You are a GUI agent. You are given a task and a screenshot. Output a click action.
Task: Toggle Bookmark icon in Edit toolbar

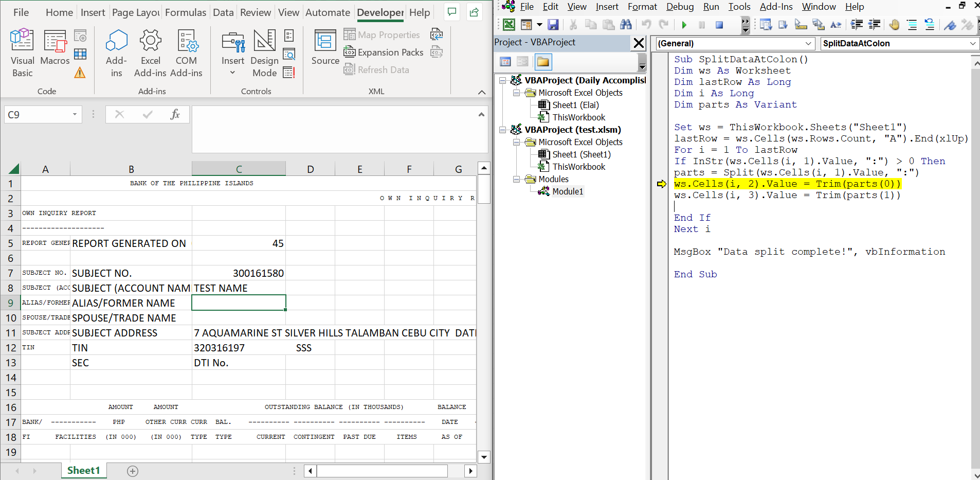pyautogui.click(x=950, y=24)
